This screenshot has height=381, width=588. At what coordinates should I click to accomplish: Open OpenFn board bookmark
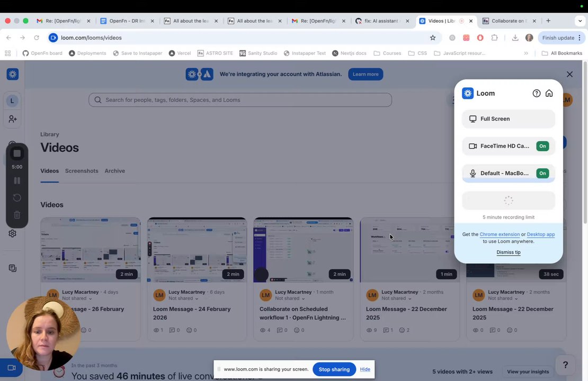tap(42, 53)
